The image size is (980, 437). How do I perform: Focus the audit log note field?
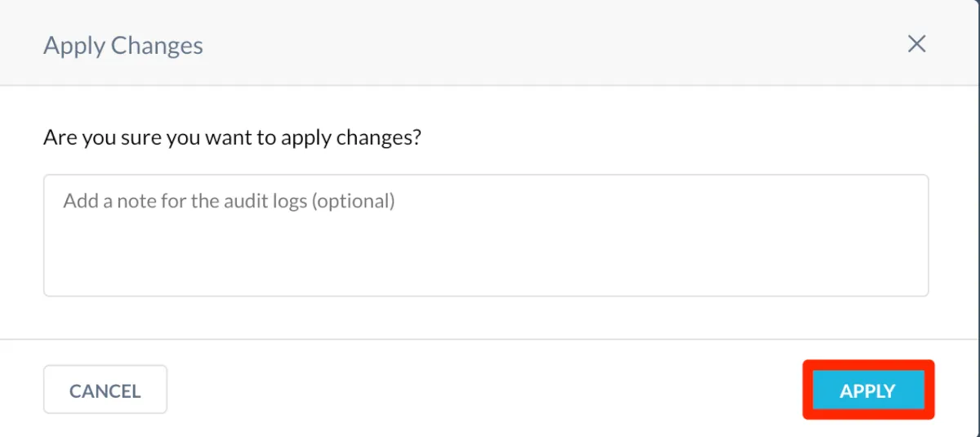click(x=485, y=235)
